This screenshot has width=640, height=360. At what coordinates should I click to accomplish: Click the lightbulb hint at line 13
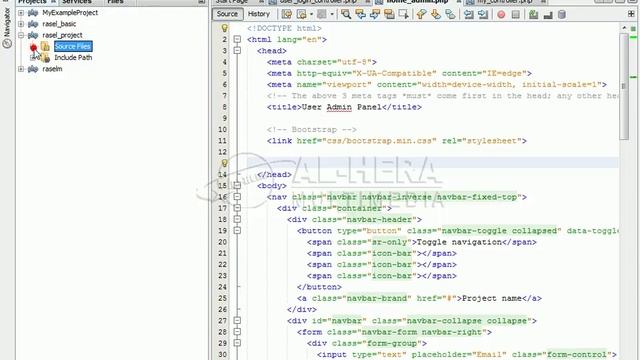click(x=224, y=163)
